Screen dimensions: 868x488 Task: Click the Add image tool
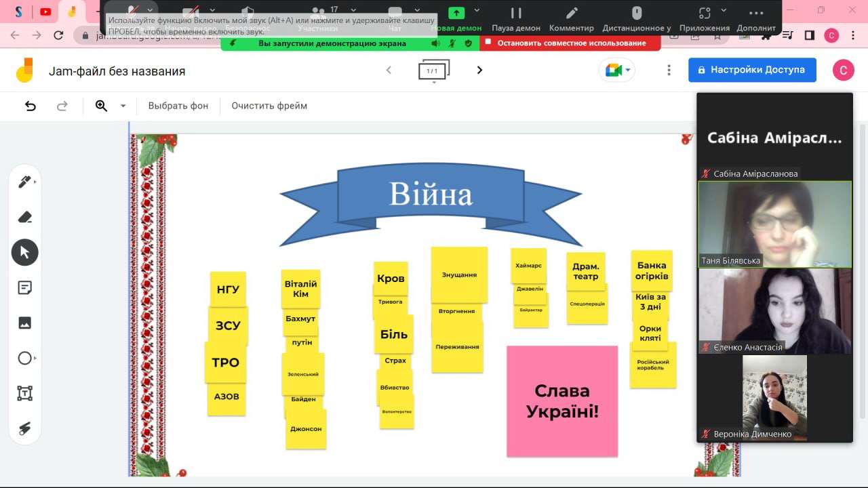(24, 323)
